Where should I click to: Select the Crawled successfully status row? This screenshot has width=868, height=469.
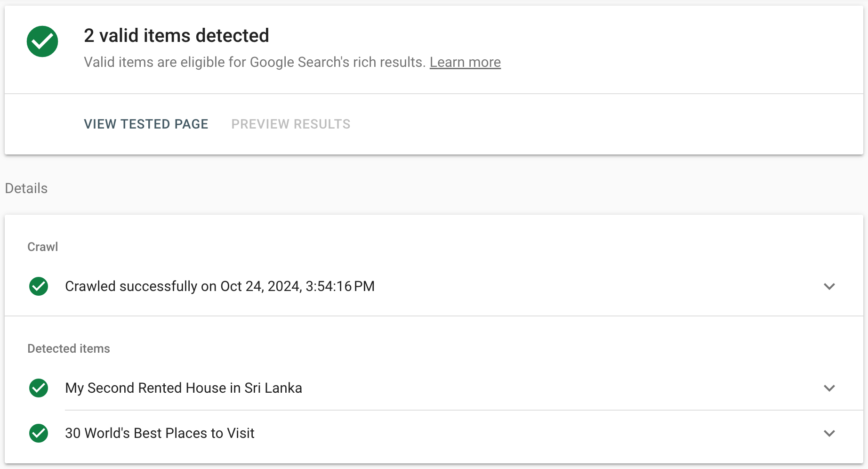220,286
